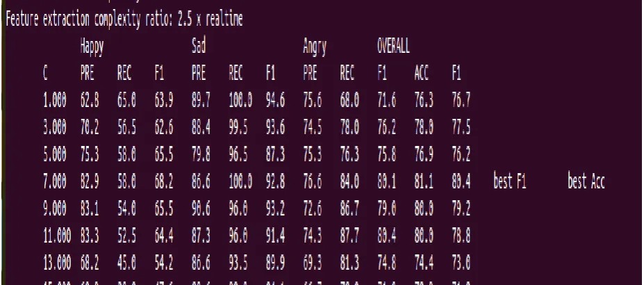Select C value '13.000'
This screenshot has width=644, height=285.
click(57, 263)
